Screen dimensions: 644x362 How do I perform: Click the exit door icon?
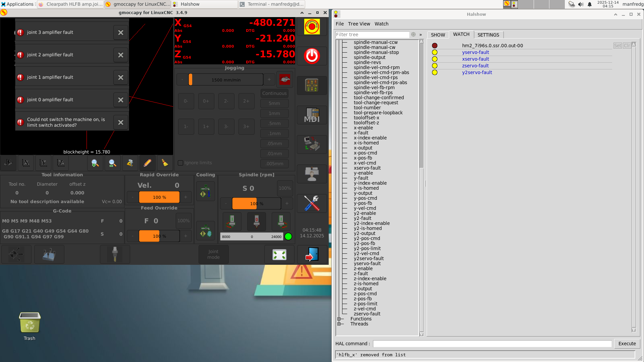(x=312, y=255)
